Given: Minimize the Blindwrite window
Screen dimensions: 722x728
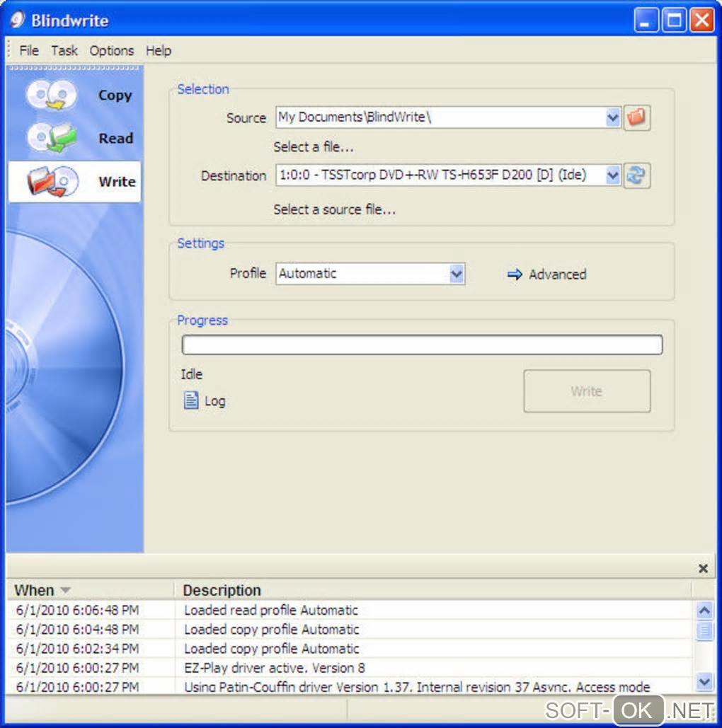Looking at the screenshot, I should pyautogui.click(x=646, y=20).
